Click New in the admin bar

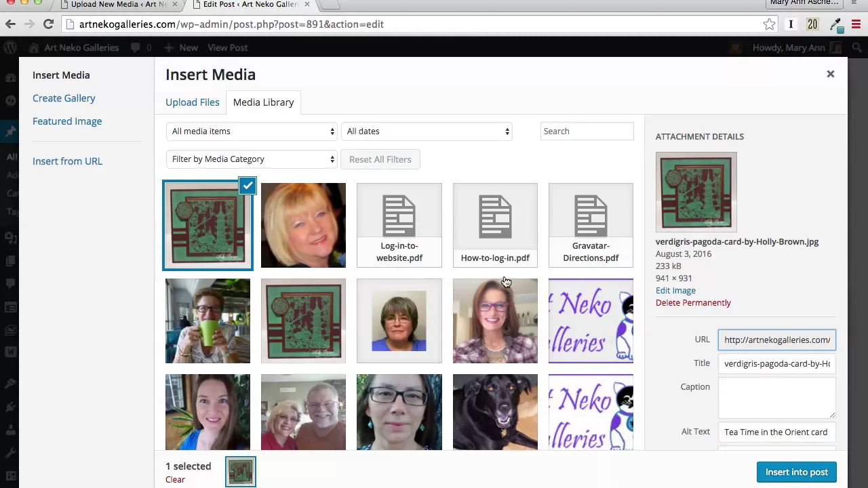coord(181,47)
